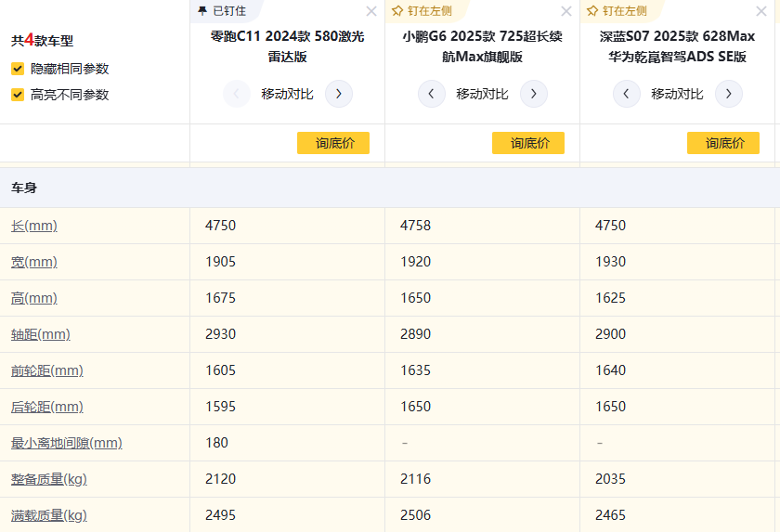This screenshot has height=532, width=780.
Task: Select the 1905 width value
Action: click(220, 262)
